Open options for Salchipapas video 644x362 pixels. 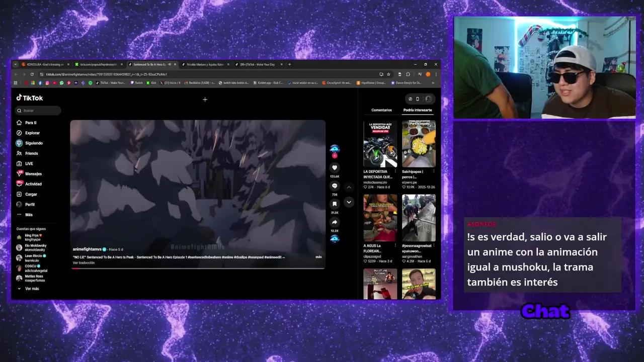pos(434,171)
